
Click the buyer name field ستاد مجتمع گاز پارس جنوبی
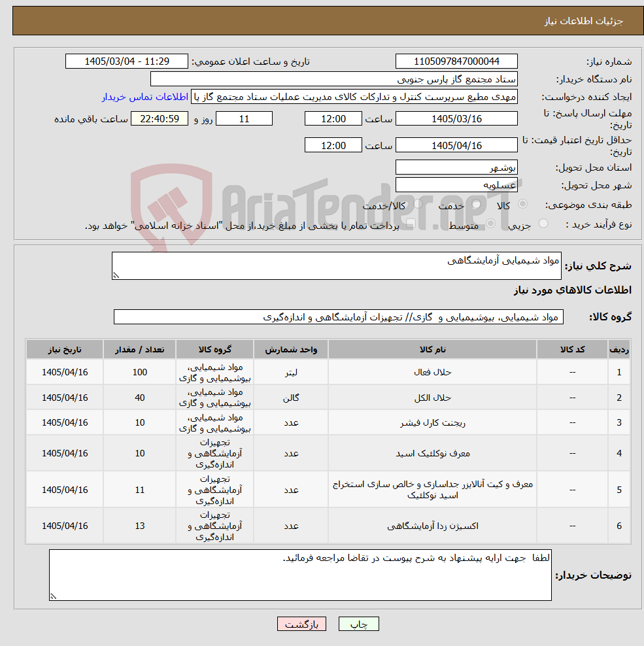(333, 79)
